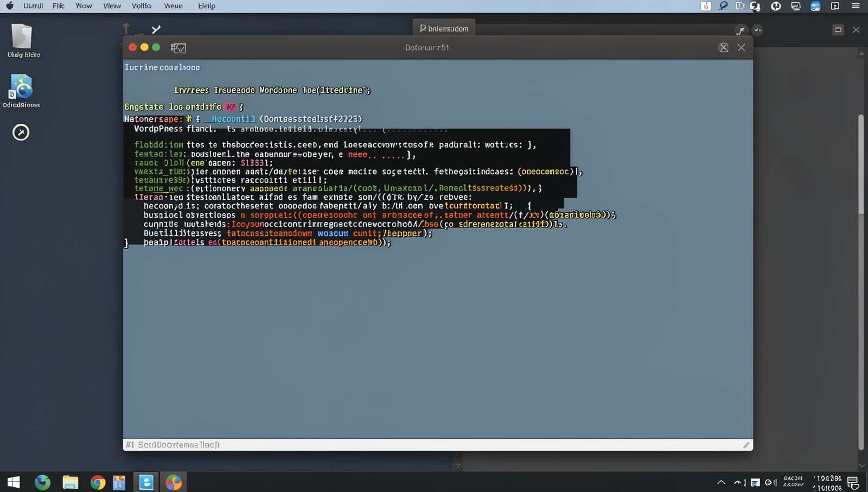Viewport: 868px width, 492px height.
Task: Open the Odrcdsiooss desktop shortcut
Action: click(x=21, y=91)
